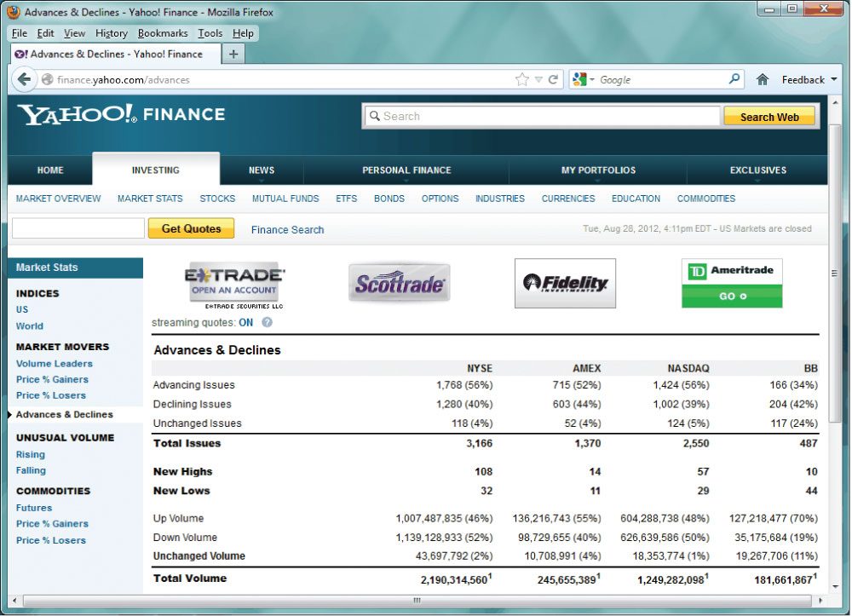Click the MUTUAL FUNDS sub-navigation link
Viewport: 852px width, 616px height.
point(285,199)
